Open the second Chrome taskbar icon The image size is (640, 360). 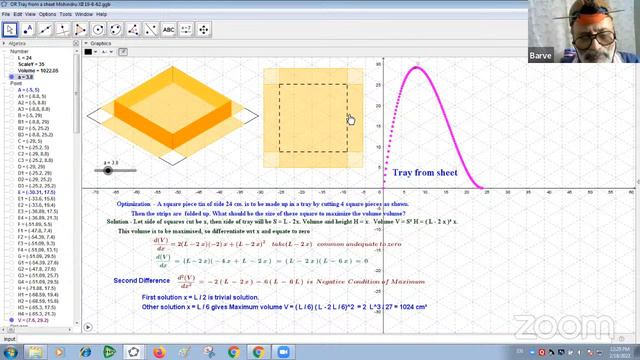coord(258,352)
